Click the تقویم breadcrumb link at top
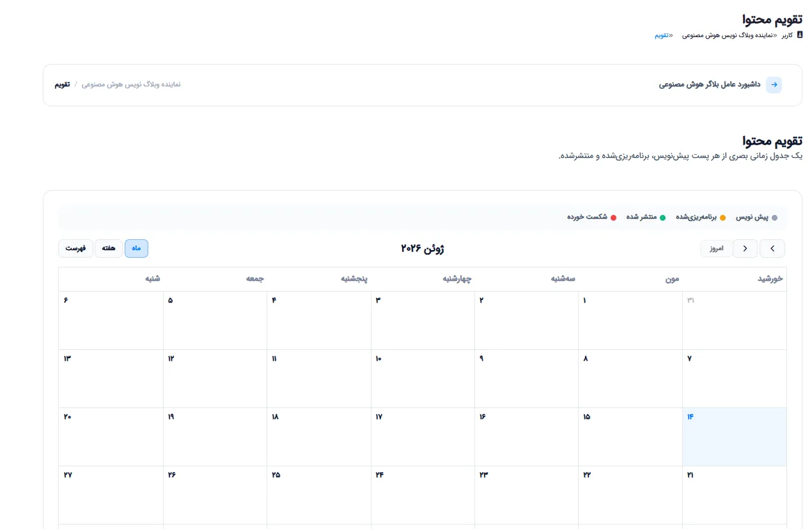The height and width of the screenshot is (529, 812). coord(661,35)
